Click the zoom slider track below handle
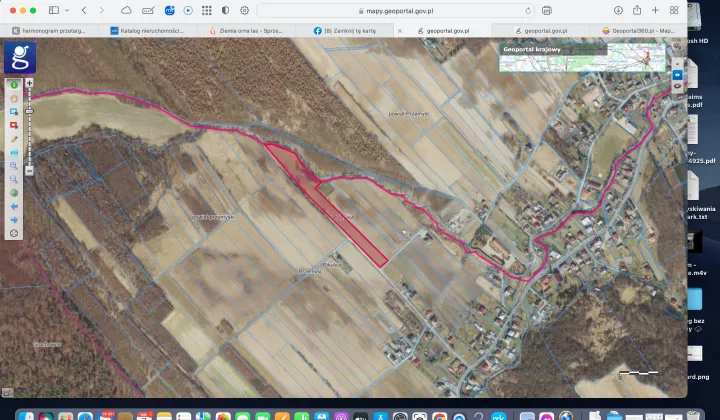Viewport: 720px width, 420px height. [29, 140]
